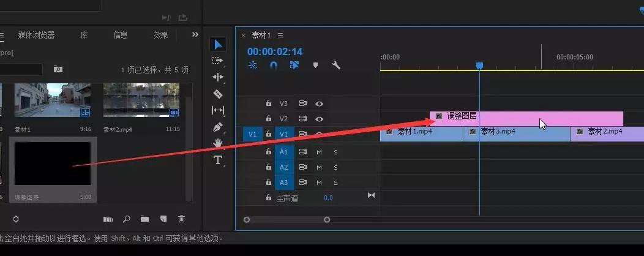Select the Ripple Edit tool
This screenshot has width=644, height=256.
(x=218, y=77)
